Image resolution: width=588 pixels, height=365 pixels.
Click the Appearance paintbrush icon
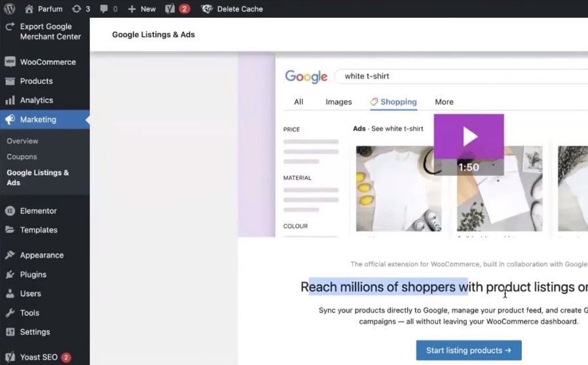tap(10, 255)
